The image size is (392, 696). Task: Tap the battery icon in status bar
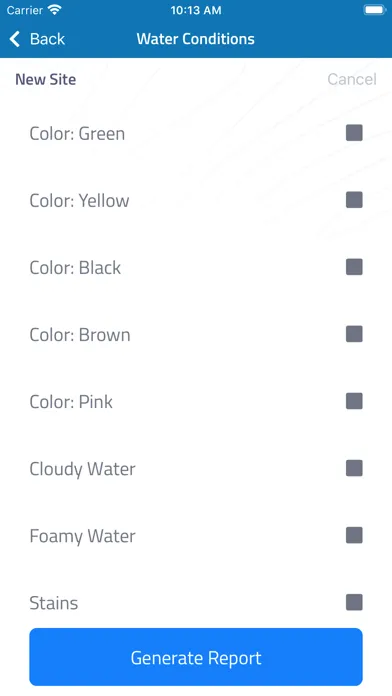point(375,10)
